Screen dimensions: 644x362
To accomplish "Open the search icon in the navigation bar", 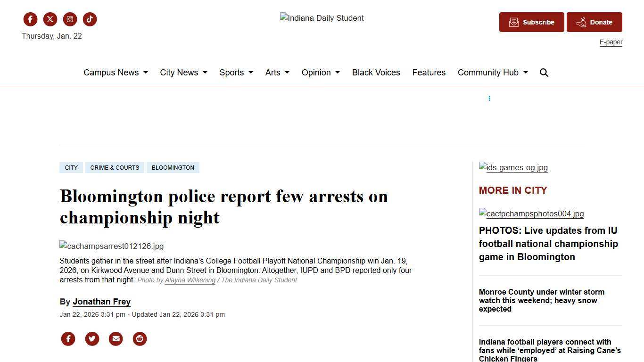I will click(x=544, y=73).
